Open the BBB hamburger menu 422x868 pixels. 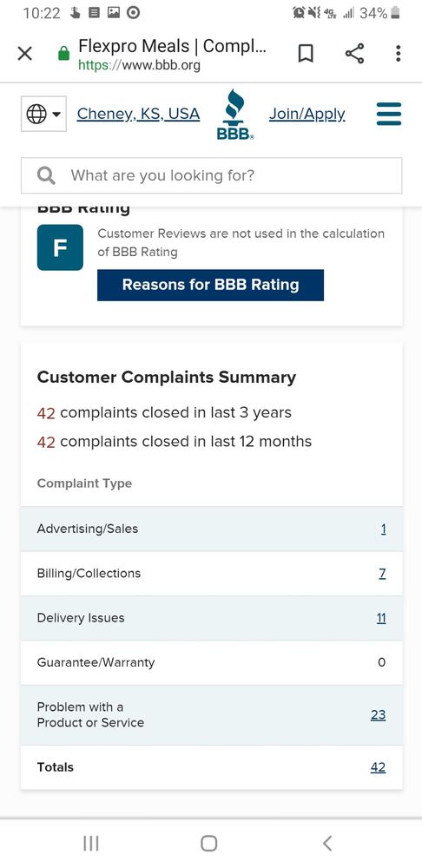(389, 114)
